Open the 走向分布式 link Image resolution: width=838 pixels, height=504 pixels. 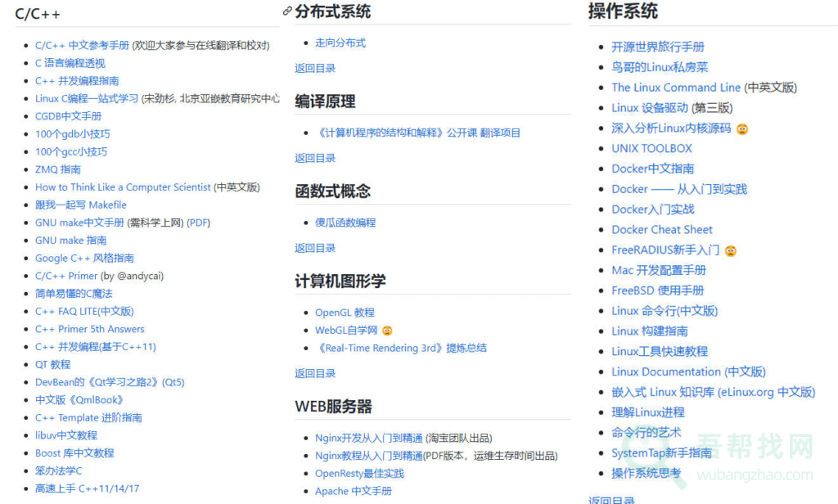[x=340, y=43]
